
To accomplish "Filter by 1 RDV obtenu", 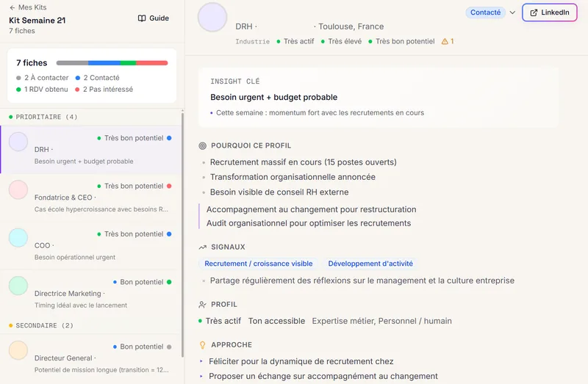I will pos(42,89).
